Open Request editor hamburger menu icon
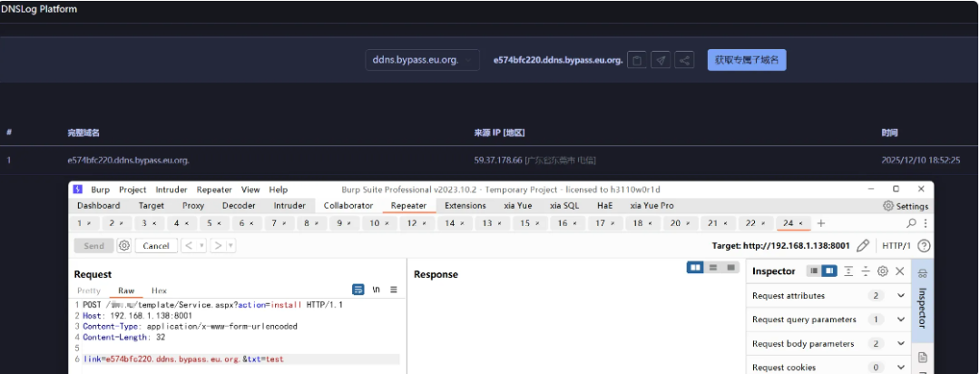Viewport: 980px width, 374px height. point(394,290)
